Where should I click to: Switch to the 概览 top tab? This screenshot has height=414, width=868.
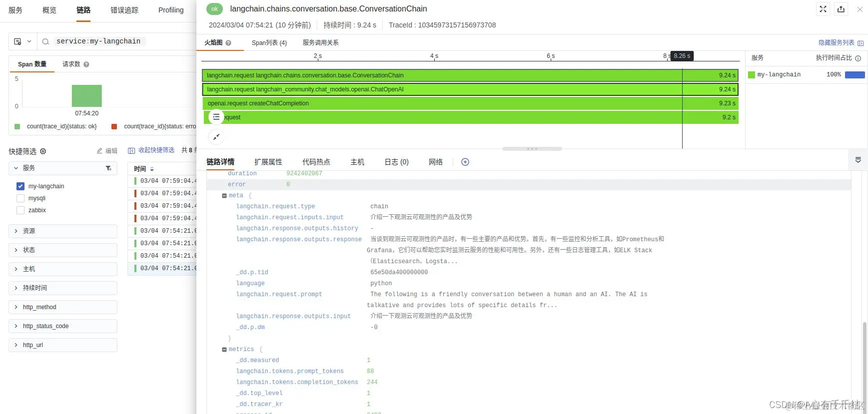pos(49,10)
